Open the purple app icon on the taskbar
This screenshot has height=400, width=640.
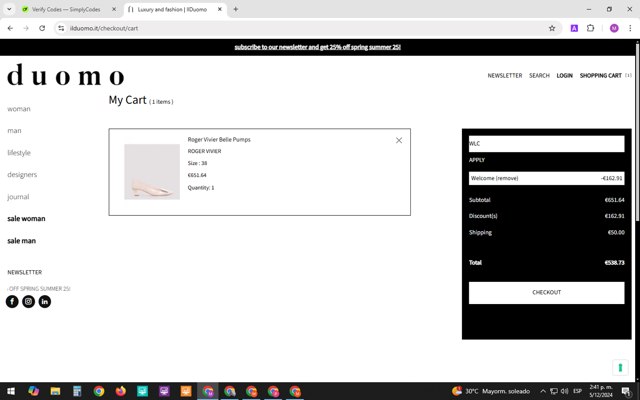pos(164,391)
